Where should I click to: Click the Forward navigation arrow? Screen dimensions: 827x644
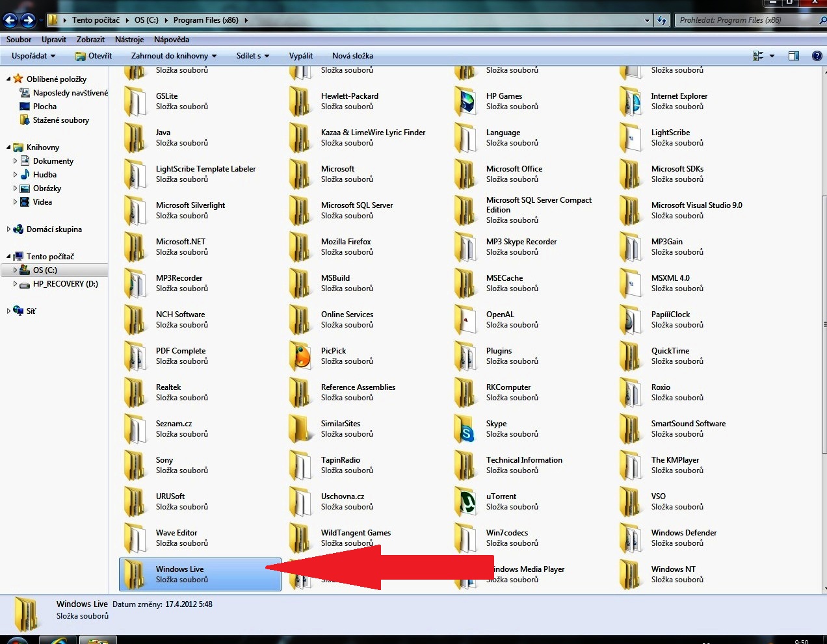point(28,20)
